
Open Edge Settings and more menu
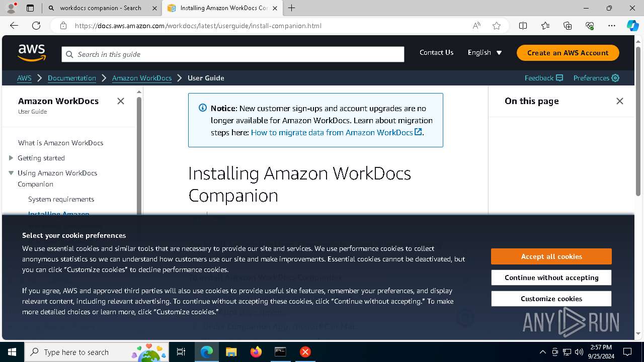click(612, 26)
